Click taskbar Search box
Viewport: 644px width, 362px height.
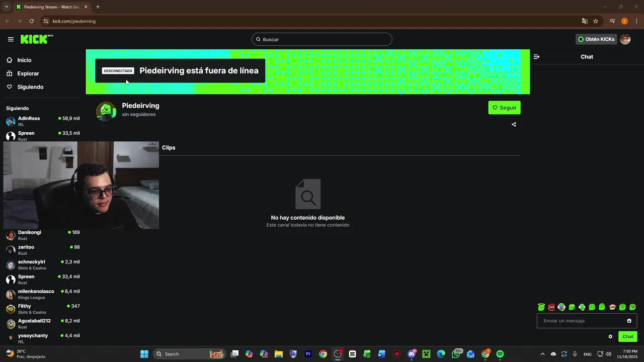point(189,354)
